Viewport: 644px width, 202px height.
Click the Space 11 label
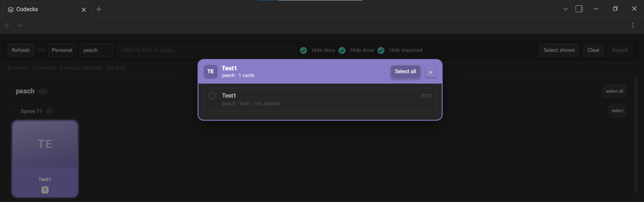(31, 111)
